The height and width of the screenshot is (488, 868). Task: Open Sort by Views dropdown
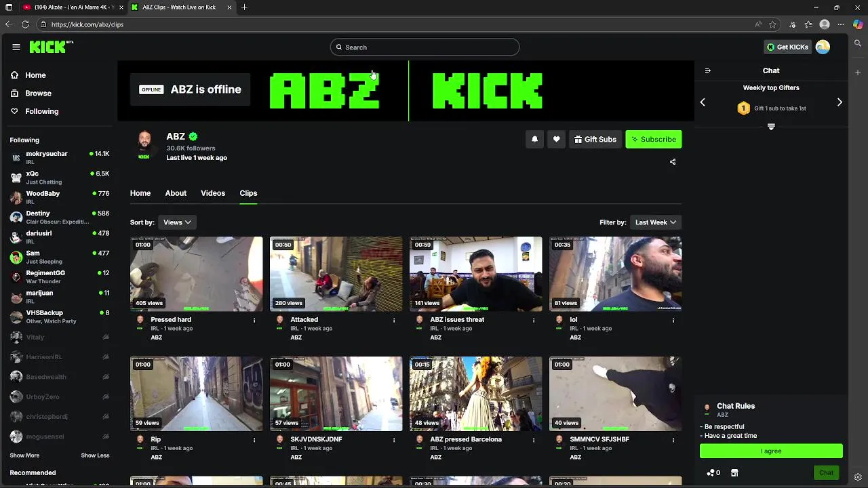(176, 222)
